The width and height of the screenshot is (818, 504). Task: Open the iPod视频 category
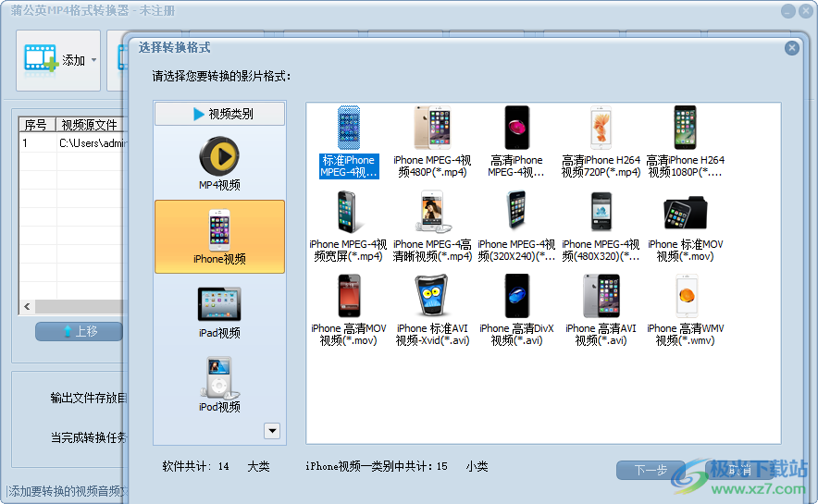point(219,385)
